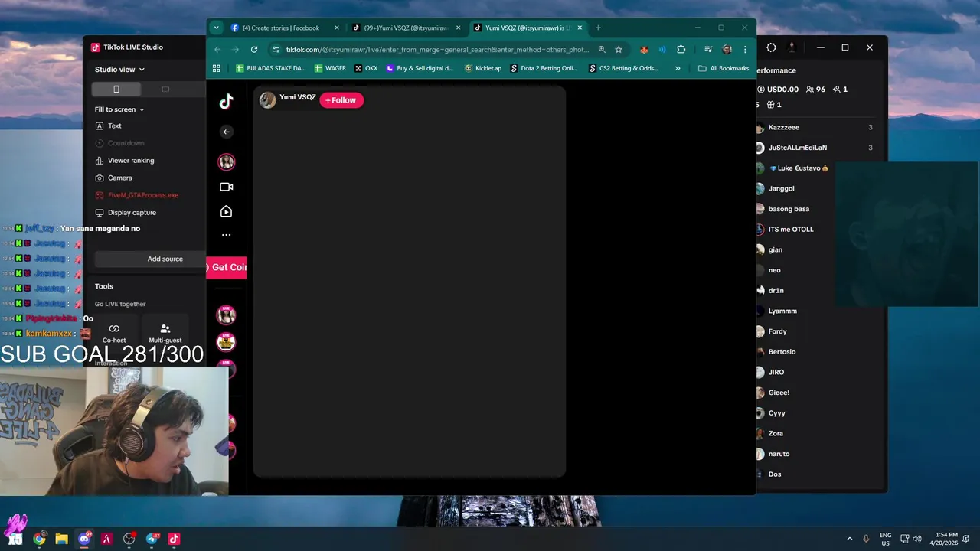Open the volume control in system tray
The width and height of the screenshot is (980, 551).
pos(917,539)
